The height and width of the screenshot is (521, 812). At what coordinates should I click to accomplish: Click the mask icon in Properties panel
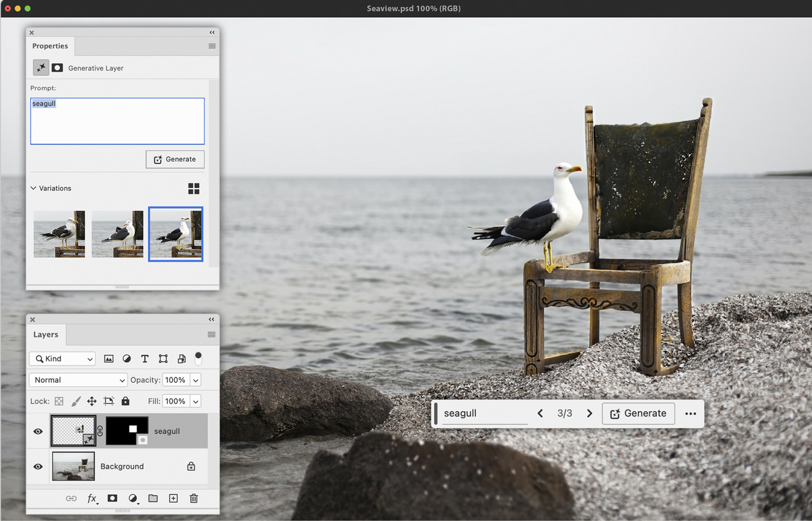click(57, 68)
